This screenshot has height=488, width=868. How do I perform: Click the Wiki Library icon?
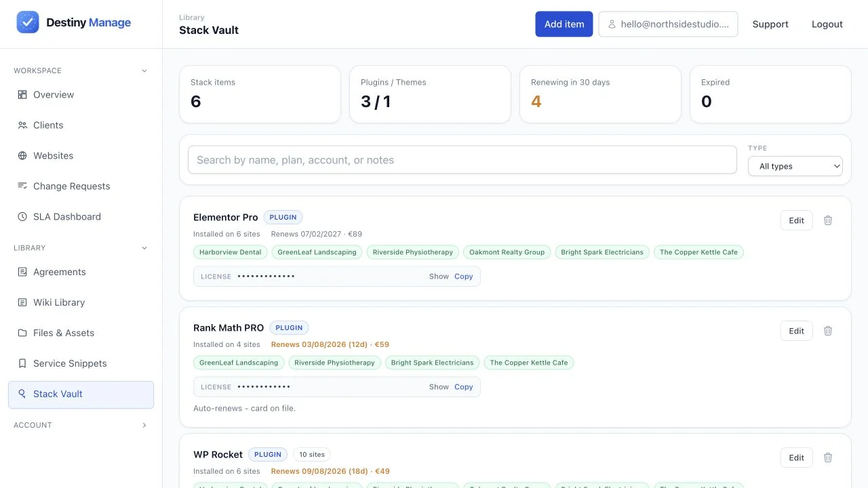click(x=22, y=302)
